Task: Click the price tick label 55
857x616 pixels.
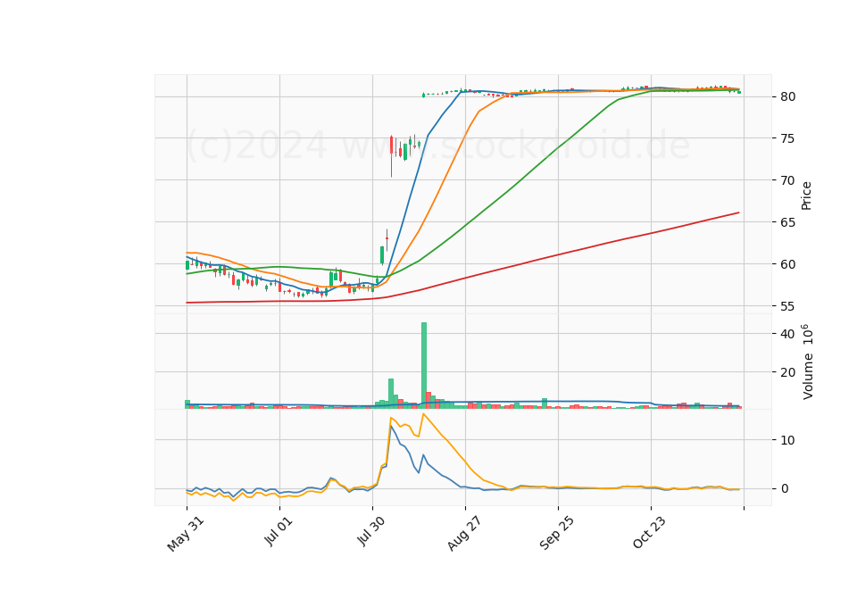Action: (787, 306)
